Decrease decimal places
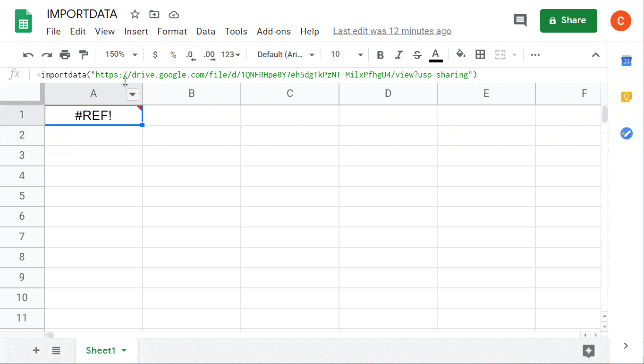This screenshot has width=644, height=364. tap(191, 54)
